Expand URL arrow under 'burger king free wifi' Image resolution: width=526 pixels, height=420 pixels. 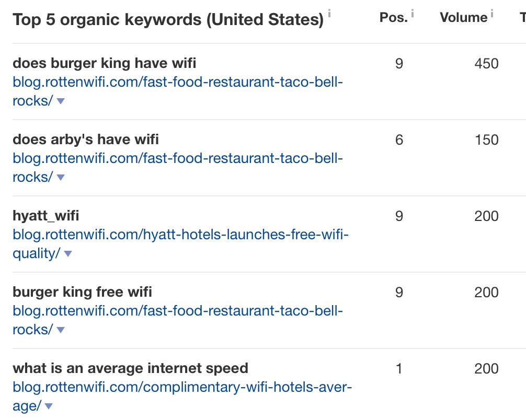[61, 330]
